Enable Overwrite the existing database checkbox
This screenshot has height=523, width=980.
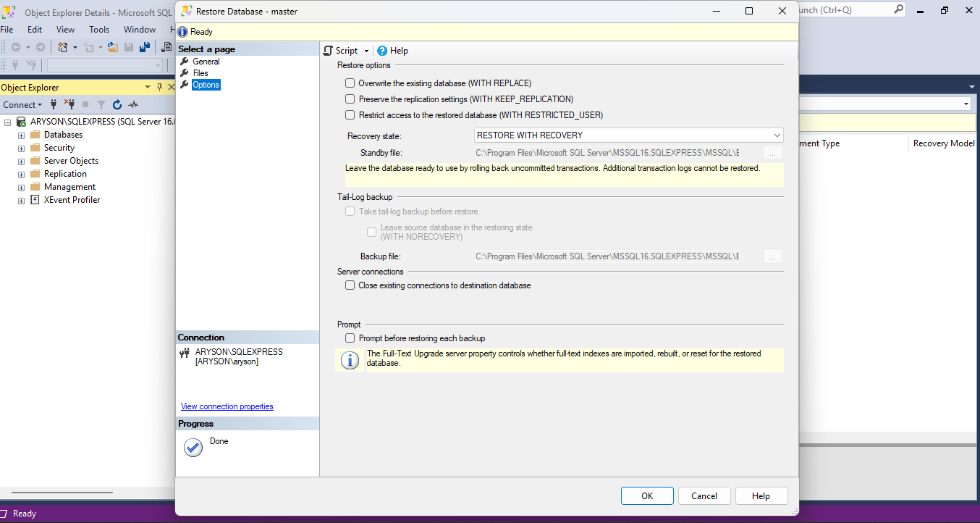coord(350,83)
